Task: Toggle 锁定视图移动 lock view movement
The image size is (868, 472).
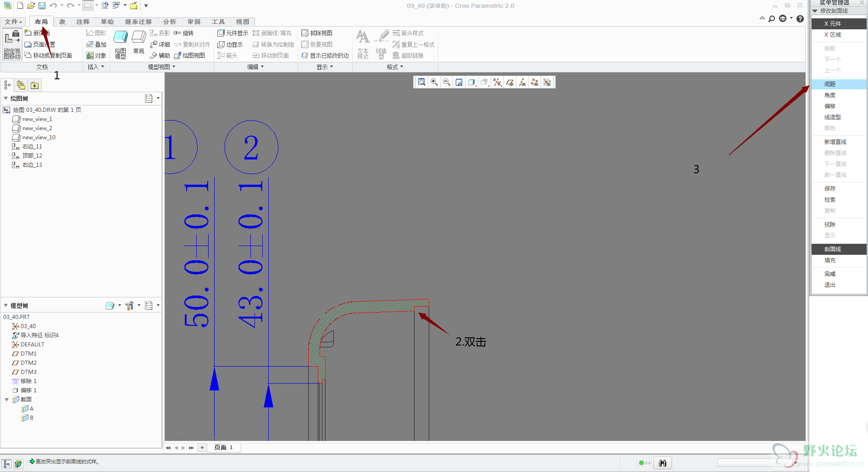Action: pos(12,44)
